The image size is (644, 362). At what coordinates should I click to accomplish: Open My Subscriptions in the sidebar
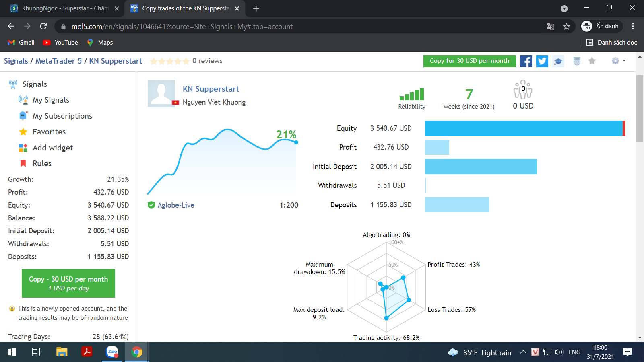[62, 116]
